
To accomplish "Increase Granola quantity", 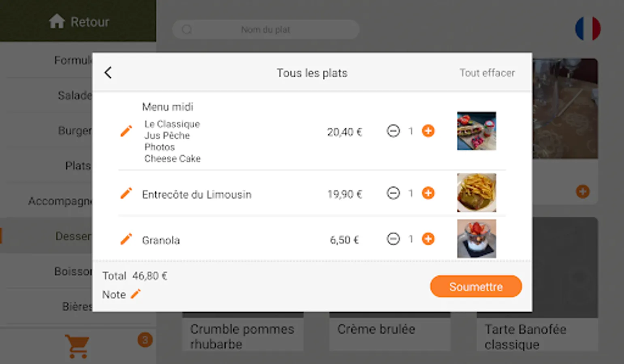I will 428,239.
